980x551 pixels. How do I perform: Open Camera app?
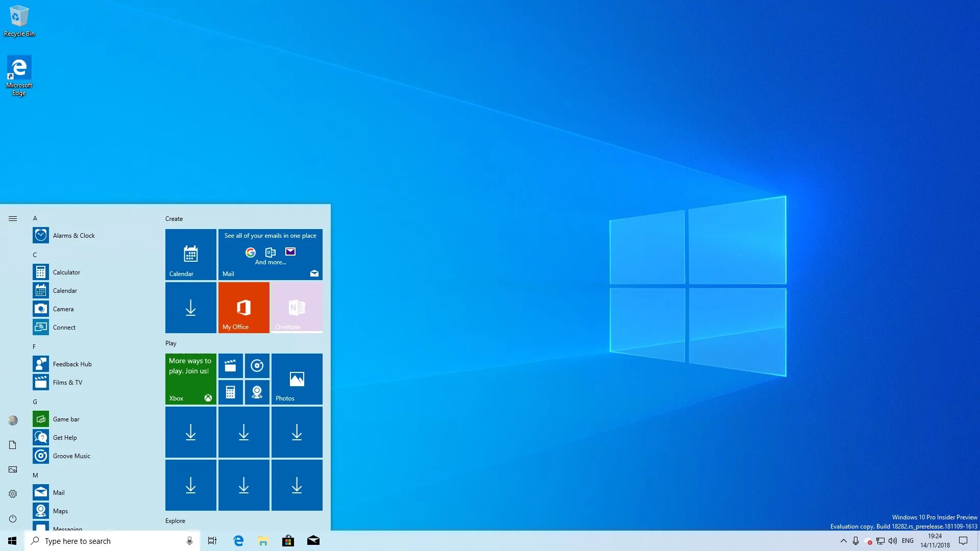click(x=63, y=308)
